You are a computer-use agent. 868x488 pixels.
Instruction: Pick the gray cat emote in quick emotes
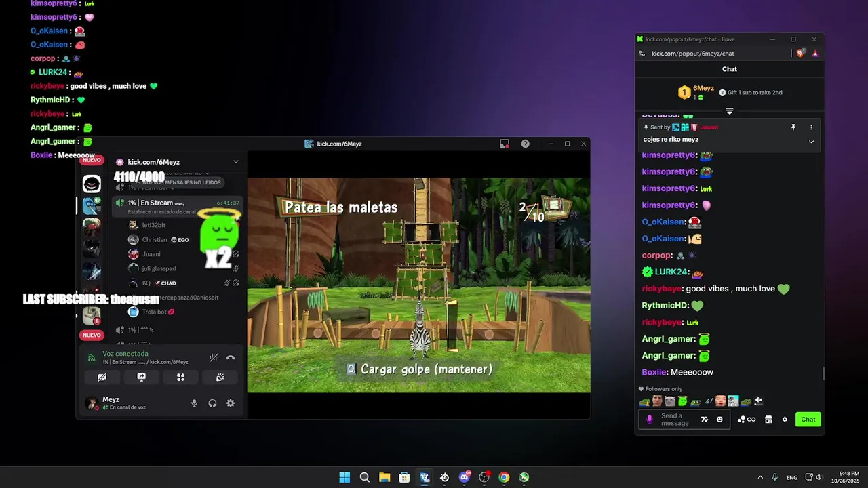point(670,401)
